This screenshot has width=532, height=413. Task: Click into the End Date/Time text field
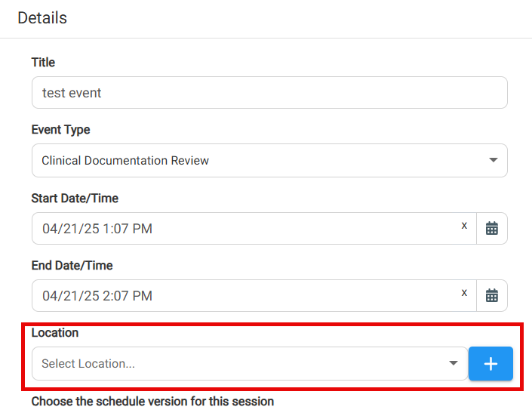254,295
